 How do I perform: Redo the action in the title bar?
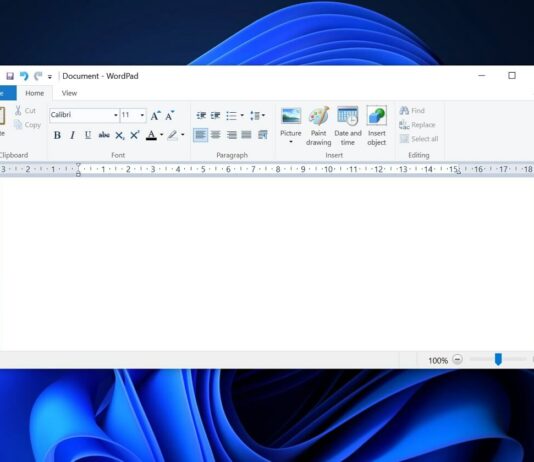38,76
